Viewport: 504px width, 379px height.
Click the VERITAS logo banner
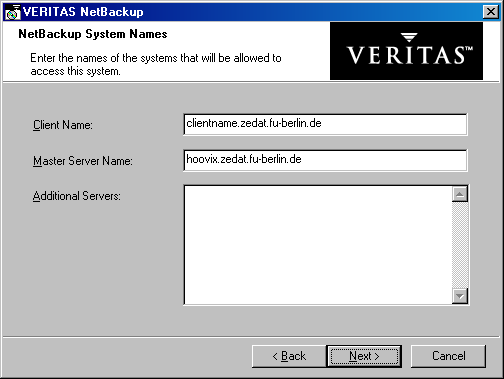tap(406, 51)
